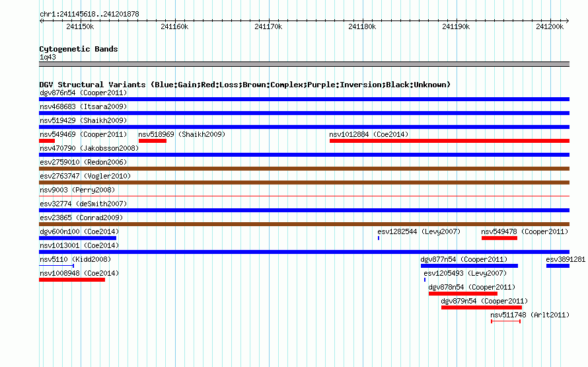Click the esv1282544 (Levy2007) label
Screen dimensions: 588x367
[419, 231]
